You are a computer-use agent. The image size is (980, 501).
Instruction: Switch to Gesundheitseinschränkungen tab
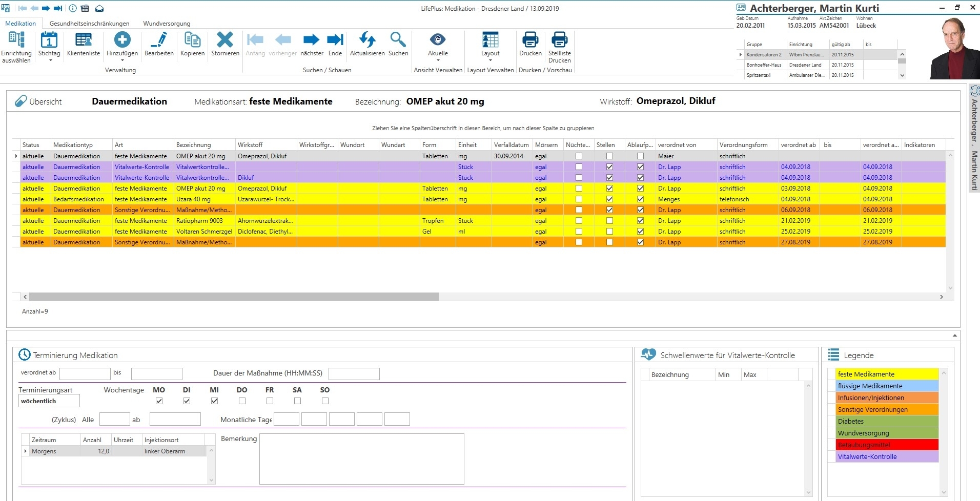89,24
